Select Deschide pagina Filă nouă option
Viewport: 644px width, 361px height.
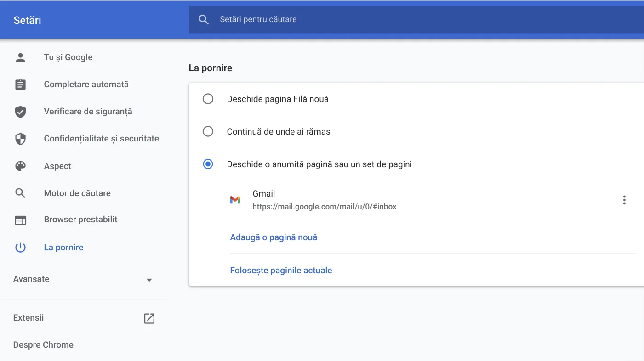[x=208, y=99]
